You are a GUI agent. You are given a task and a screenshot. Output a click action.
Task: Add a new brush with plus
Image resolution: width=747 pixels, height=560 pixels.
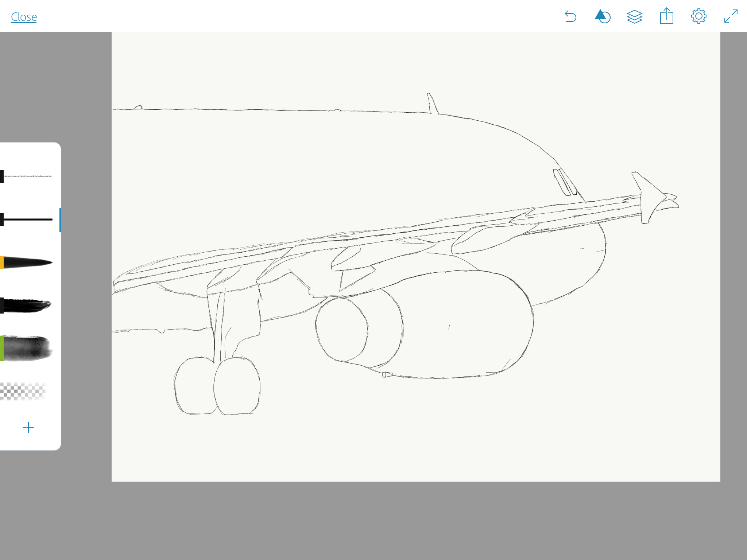point(28,427)
